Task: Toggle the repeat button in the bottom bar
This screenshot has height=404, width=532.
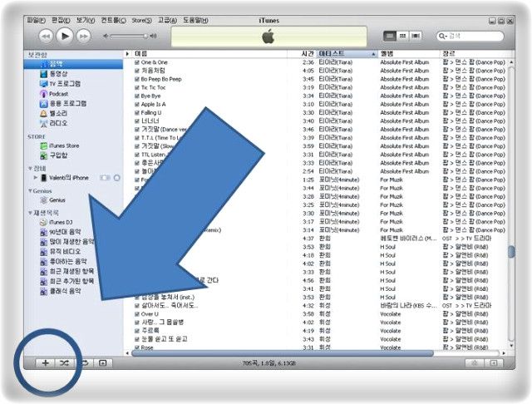Action: 84,363
